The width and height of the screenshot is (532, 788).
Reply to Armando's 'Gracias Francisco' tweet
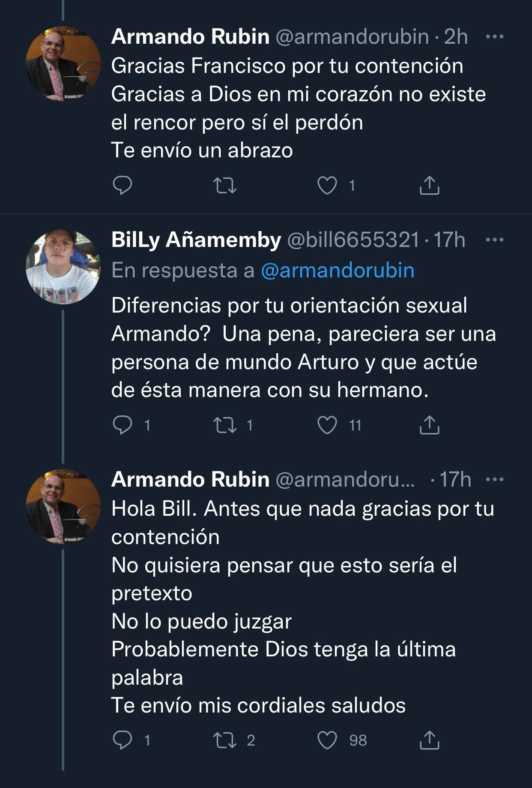122,186
